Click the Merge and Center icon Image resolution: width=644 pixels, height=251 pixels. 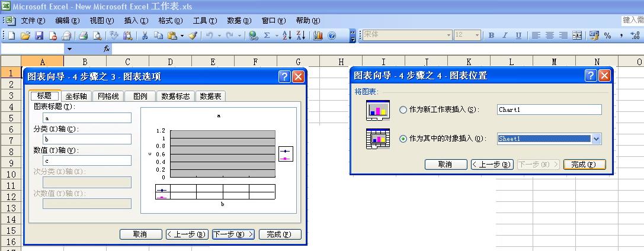(x=577, y=36)
